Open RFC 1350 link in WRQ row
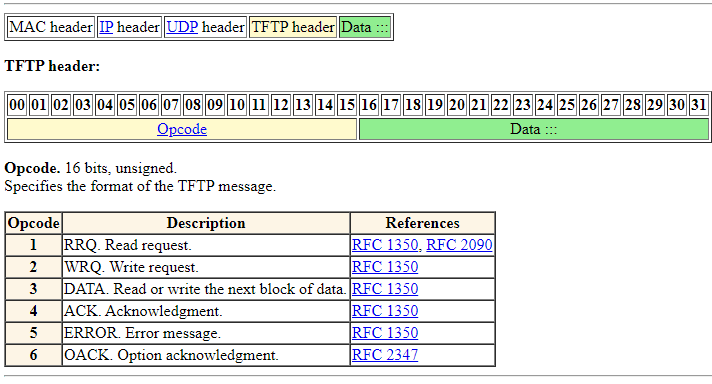Screen dimensions: 712x384 (x=385, y=267)
